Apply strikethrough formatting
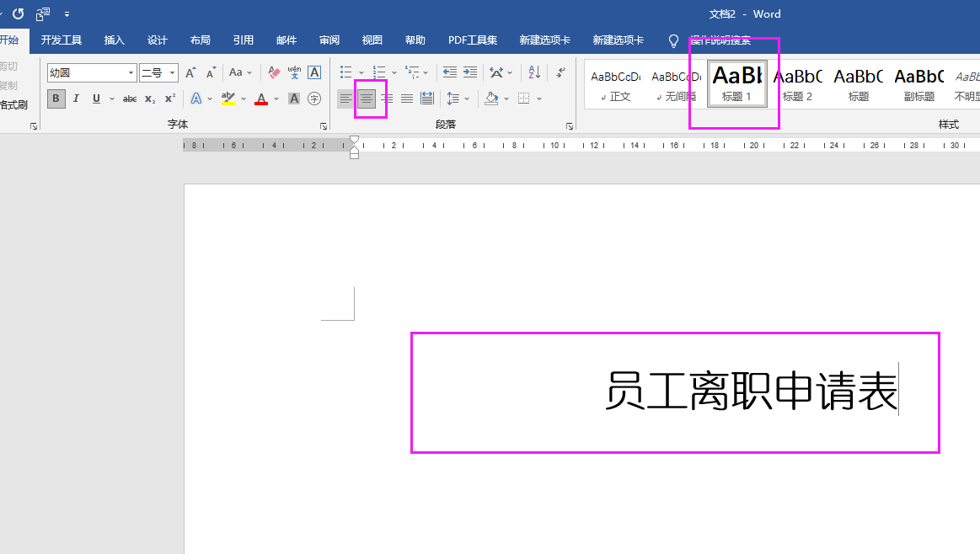The width and height of the screenshot is (980, 554). (129, 99)
